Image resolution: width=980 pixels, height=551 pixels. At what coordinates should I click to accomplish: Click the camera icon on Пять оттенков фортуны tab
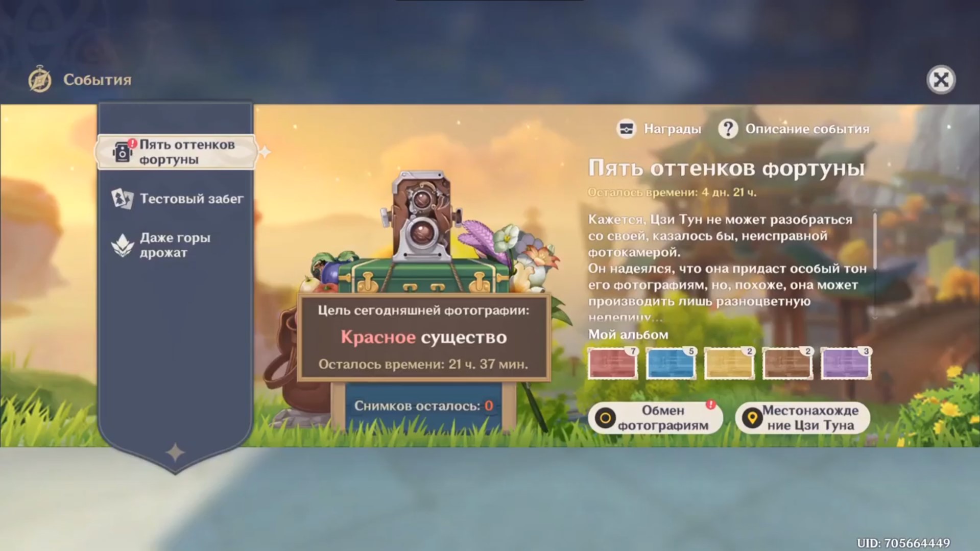pos(122,152)
